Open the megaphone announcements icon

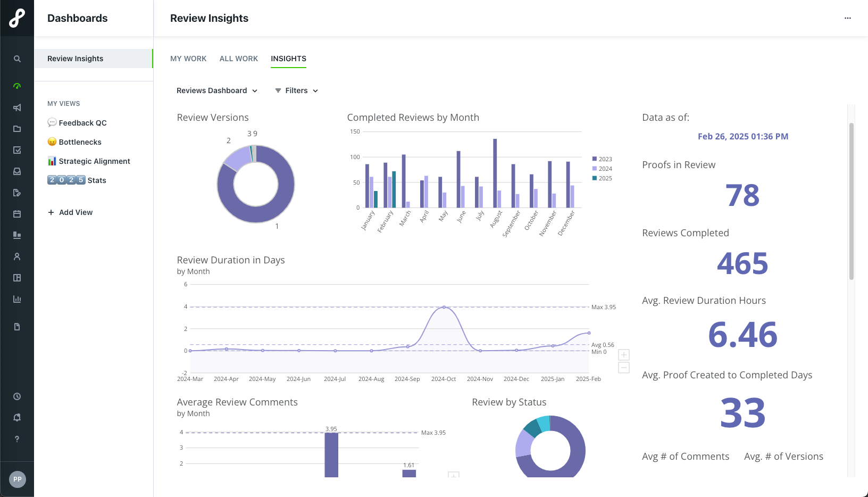point(17,107)
